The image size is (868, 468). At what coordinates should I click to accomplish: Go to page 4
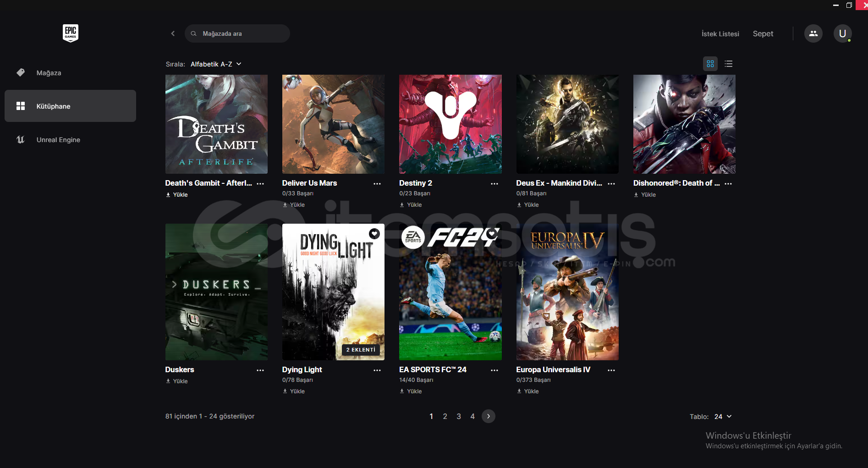pos(472,416)
